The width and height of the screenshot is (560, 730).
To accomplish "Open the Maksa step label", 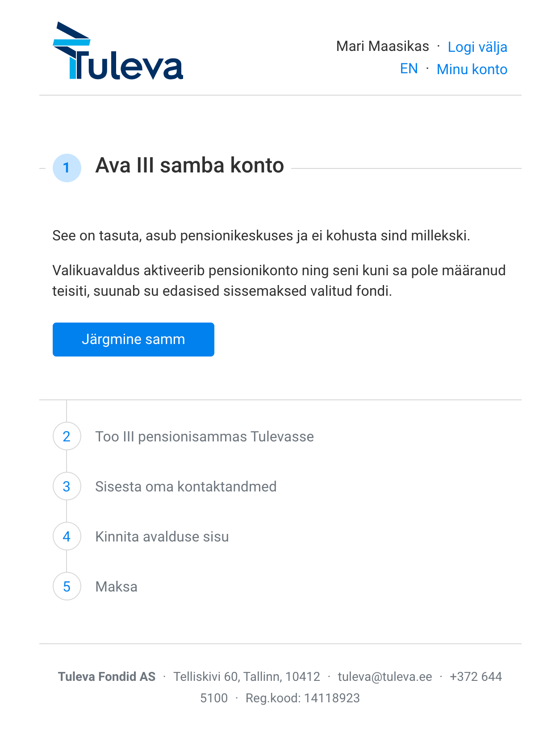I will [117, 587].
